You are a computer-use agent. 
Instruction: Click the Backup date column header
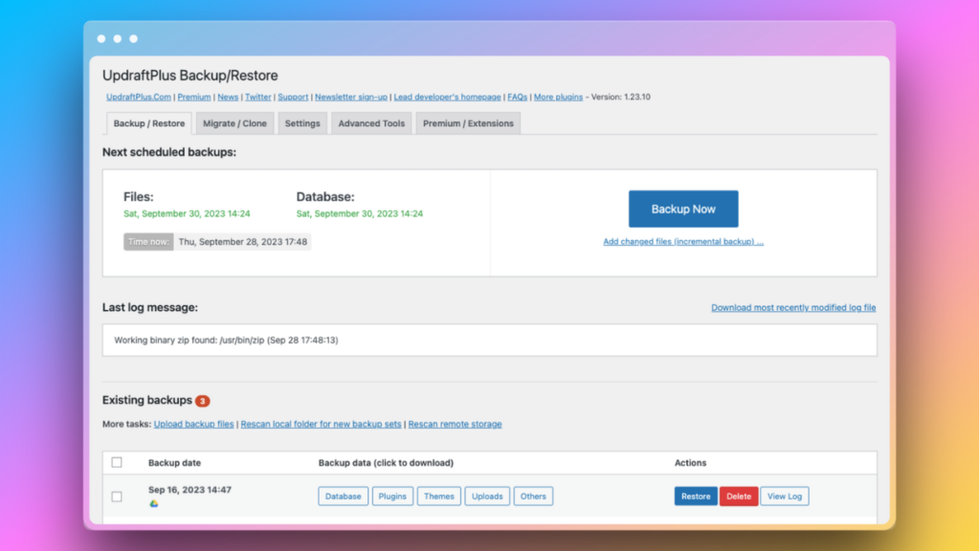[174, 463]
